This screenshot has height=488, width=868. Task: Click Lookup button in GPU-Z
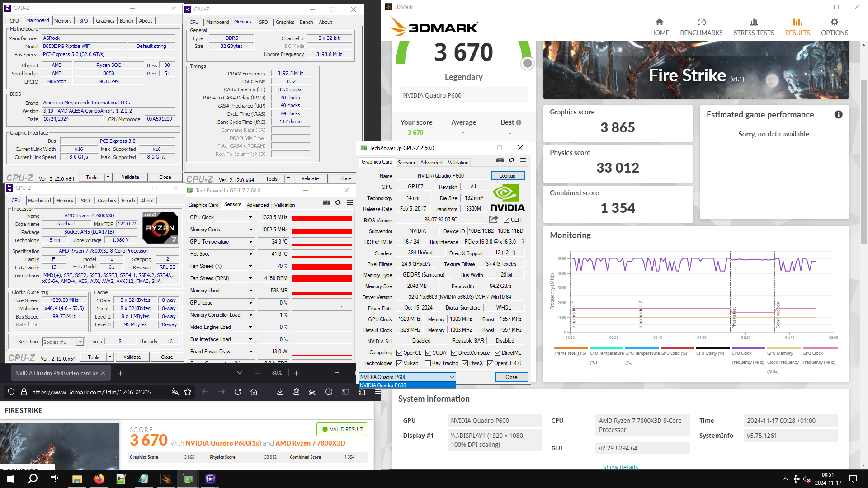[x=507, y=176]
